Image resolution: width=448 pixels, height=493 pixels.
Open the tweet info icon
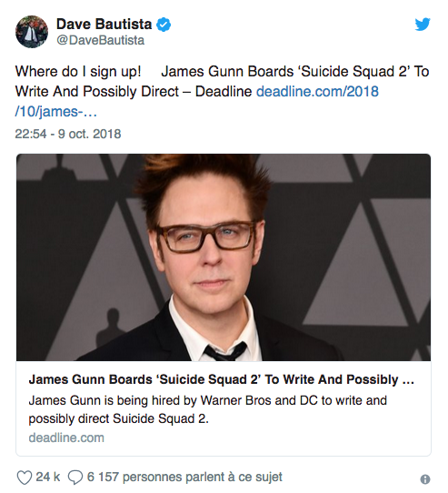(424, 479)
